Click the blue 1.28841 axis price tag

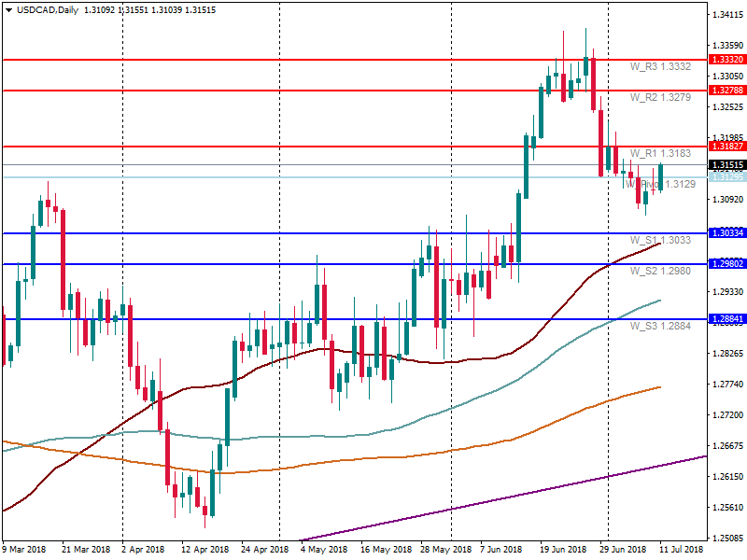pos(726,319)
